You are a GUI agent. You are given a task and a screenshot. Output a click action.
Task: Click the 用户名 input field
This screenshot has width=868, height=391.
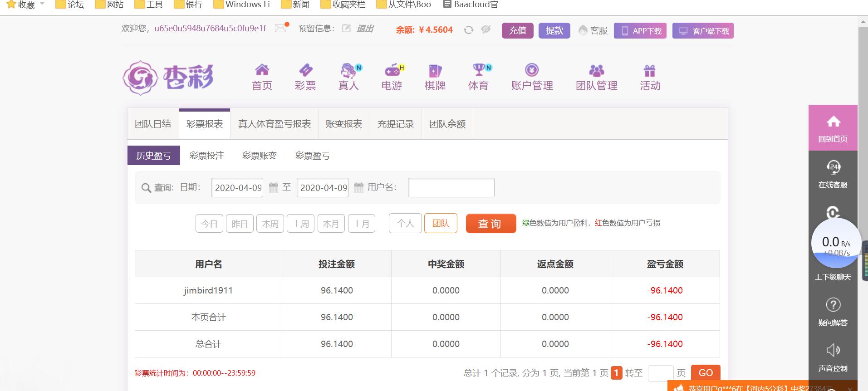tap(451, 187)
